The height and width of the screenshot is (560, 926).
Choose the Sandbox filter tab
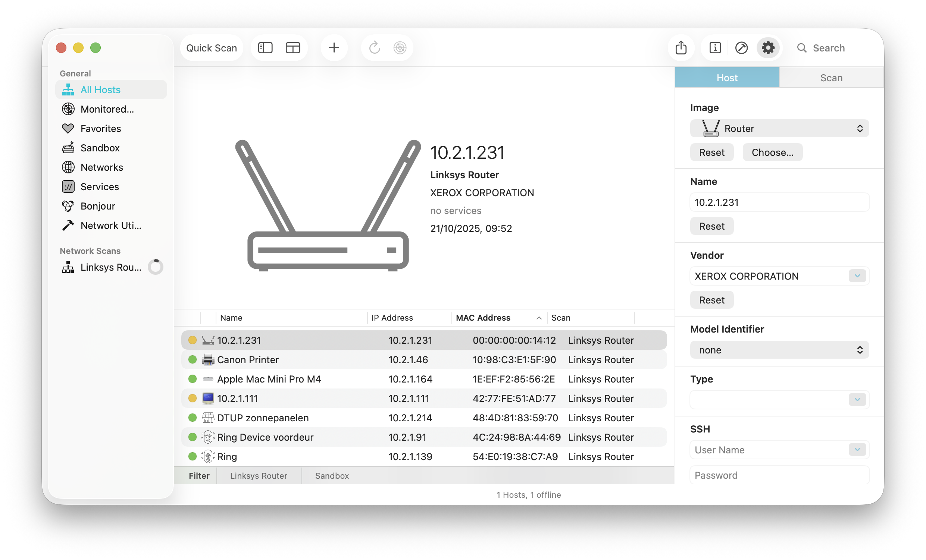point(332,476)
